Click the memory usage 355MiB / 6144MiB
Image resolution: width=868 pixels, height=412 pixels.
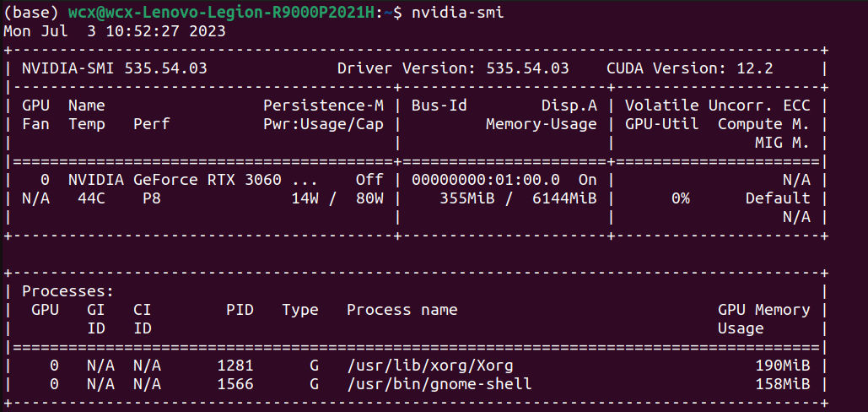tap(518, 198)
